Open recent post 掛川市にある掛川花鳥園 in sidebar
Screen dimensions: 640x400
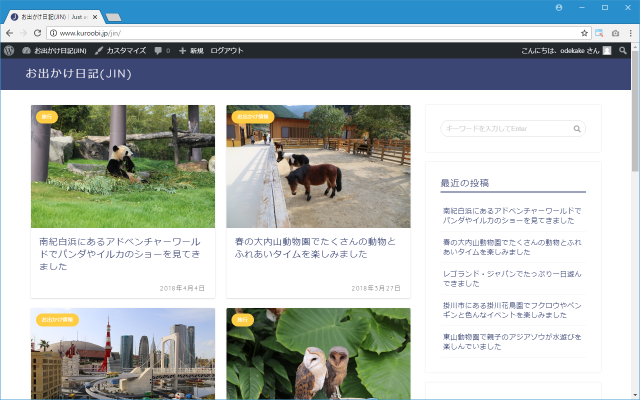click(x=512, y=310)
